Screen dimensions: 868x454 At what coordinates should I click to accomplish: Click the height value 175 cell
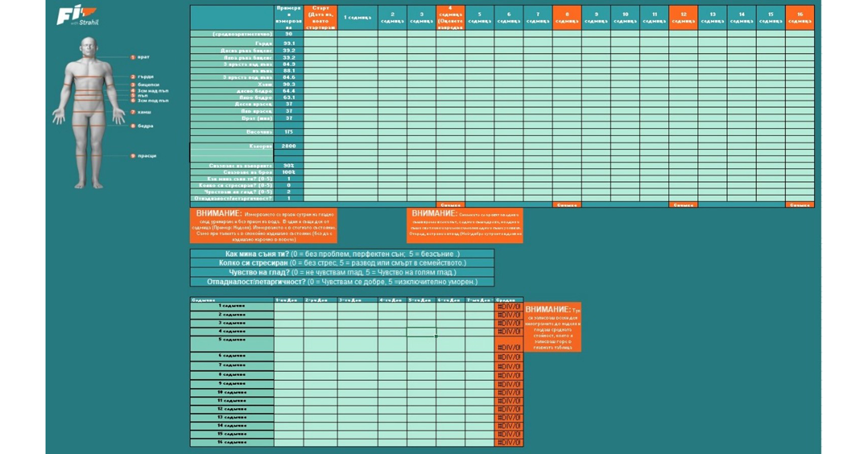coord(289,132)
